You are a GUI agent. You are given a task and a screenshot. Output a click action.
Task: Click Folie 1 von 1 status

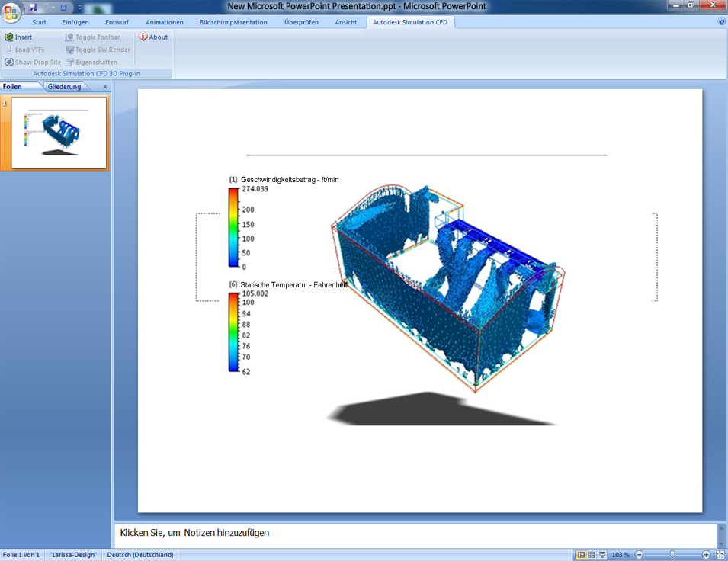(21, 555)
